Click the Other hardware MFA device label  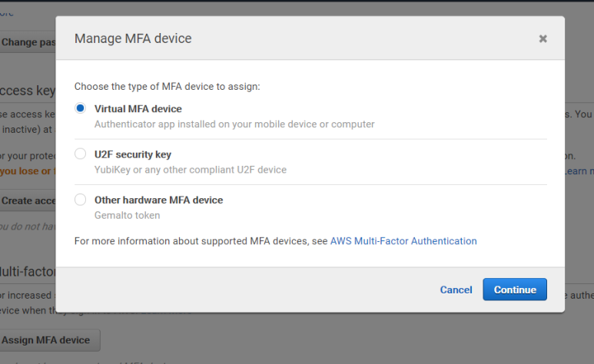pos(158,200)
